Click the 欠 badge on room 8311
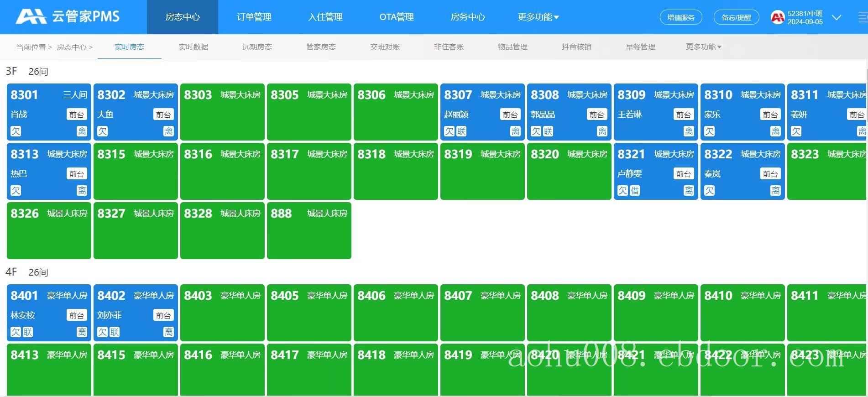 pos(796,131)
